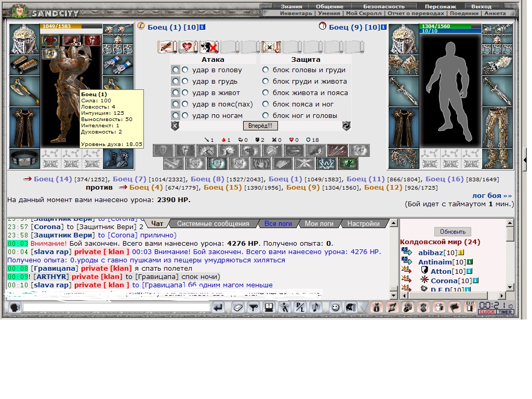The image size is (532, 399).
Task: Click the talking head icon beside the chat input
Action: pos(15,308)
